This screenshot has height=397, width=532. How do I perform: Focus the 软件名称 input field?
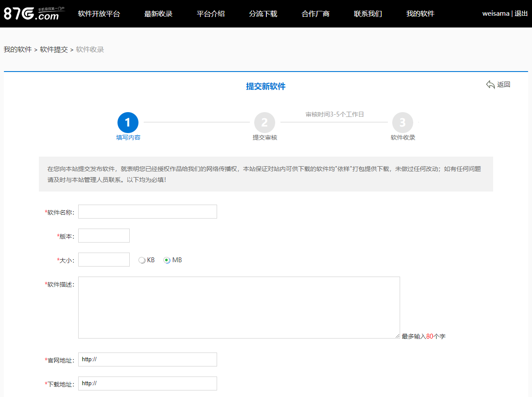coord(148,212)
